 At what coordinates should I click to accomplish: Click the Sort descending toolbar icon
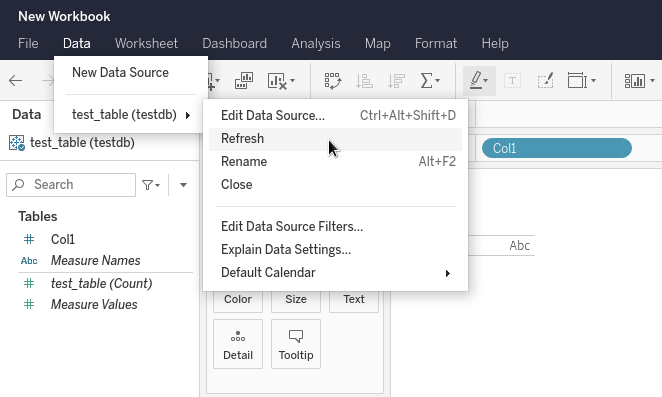tap(396, 81)
